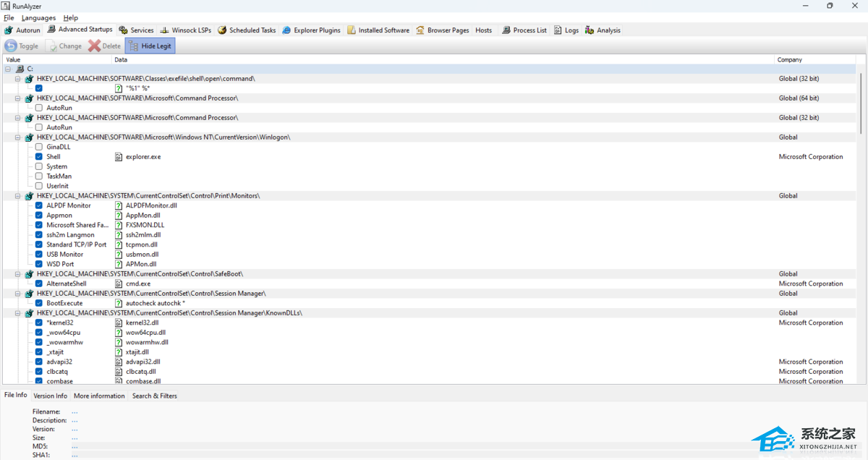Image resolution: width=868 pixels, height=460 pixels.
Task: Open Winsock LSPs tab icon
Action: coord(165,30)
